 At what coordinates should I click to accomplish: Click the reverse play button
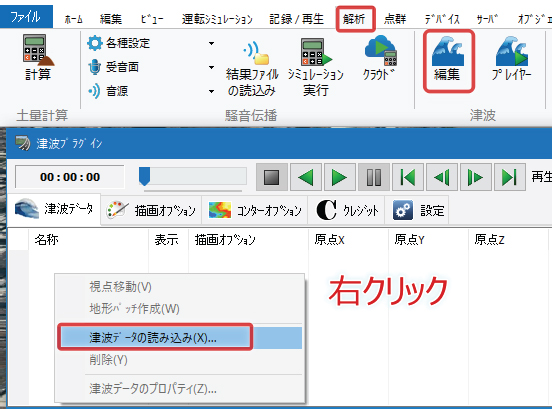[x=306, y=177]
